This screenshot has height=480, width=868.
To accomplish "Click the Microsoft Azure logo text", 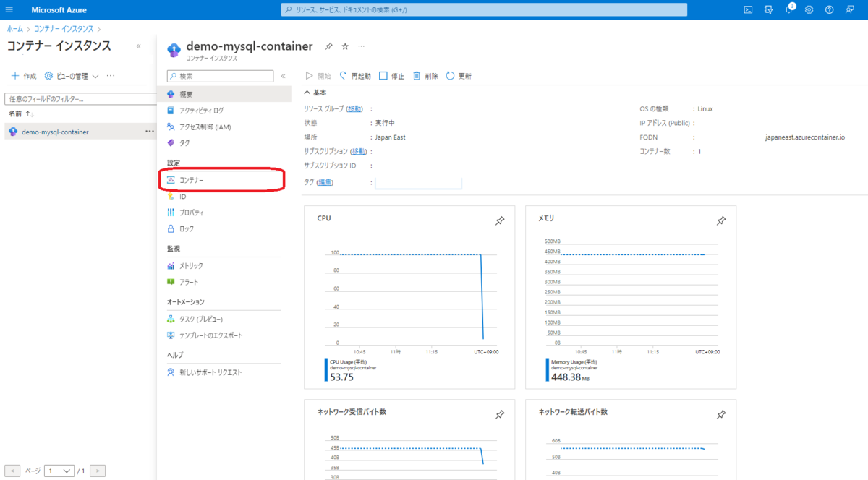I will (x=59, y=9).
